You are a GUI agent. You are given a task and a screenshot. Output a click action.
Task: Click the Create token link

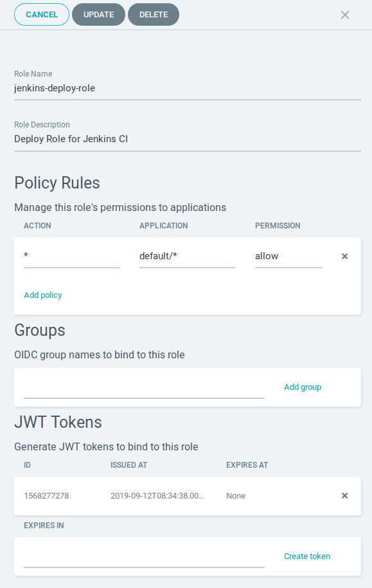307,556
